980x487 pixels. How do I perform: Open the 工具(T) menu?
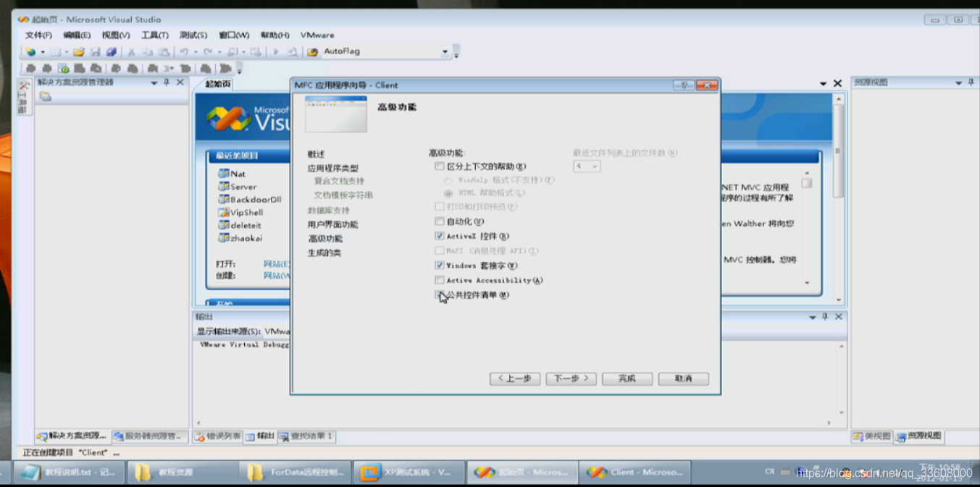[154, 35]
